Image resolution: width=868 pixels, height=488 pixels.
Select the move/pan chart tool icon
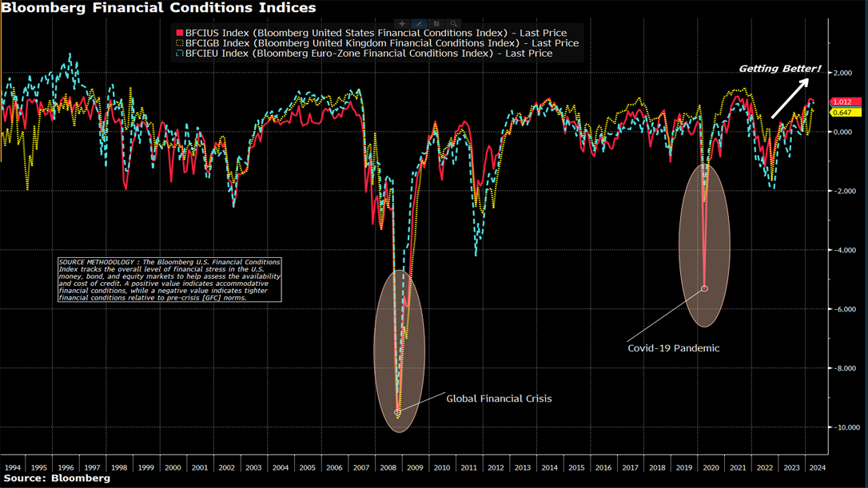[x=402, y=24]
